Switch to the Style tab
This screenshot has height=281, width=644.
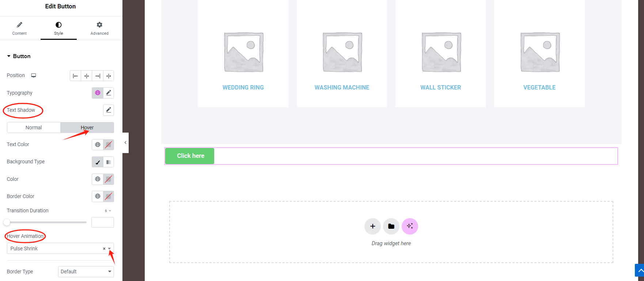pos(58,28)
